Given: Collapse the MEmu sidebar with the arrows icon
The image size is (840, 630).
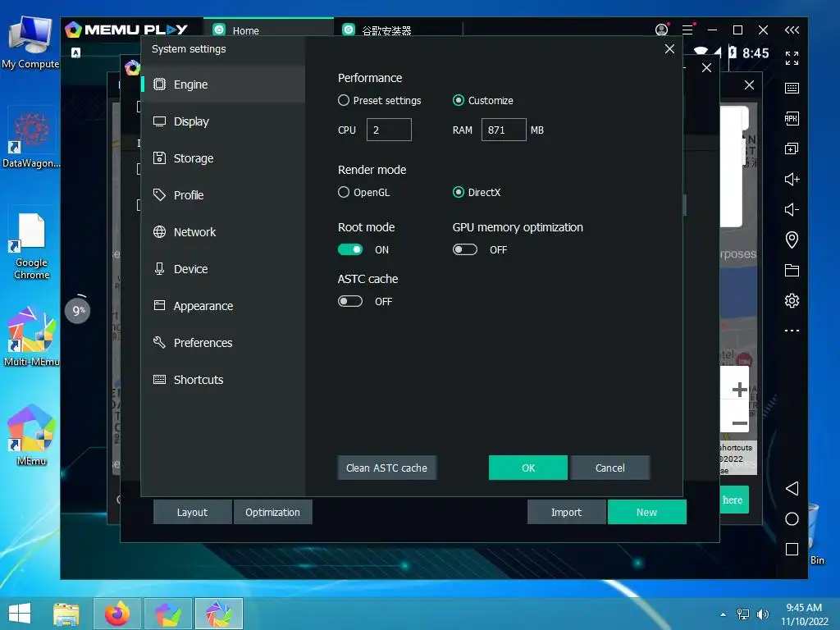Looking at the screenshot, I should 792,30.
